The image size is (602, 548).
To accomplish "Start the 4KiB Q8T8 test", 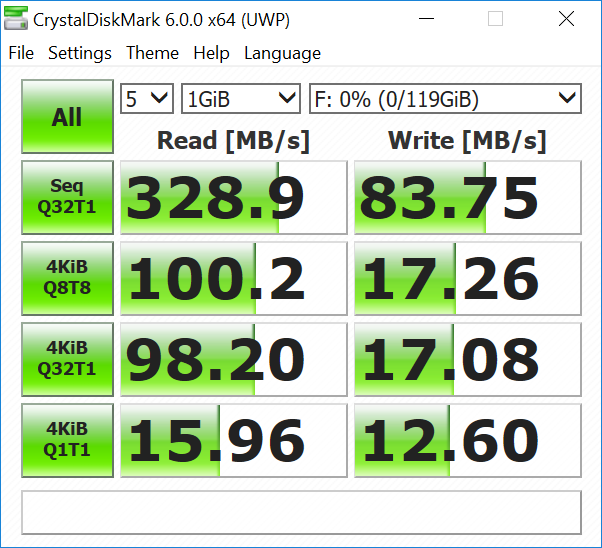I will [x=68, y=278].
